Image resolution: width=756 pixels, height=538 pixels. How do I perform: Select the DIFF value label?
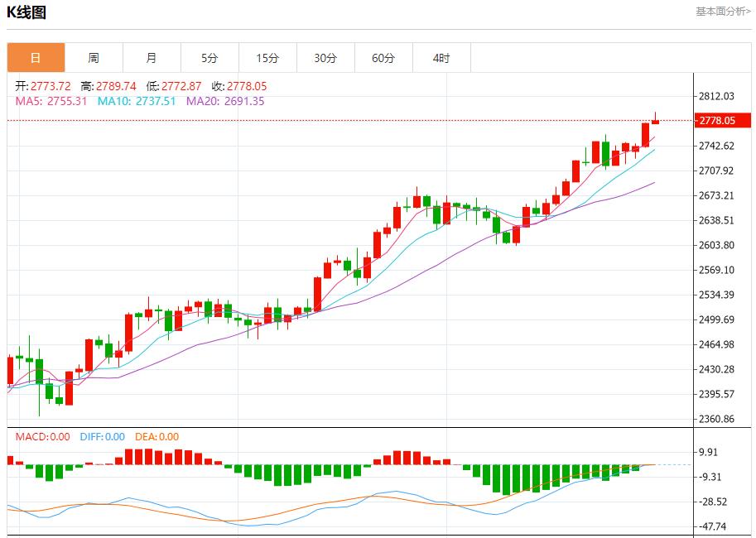point(103,436)
